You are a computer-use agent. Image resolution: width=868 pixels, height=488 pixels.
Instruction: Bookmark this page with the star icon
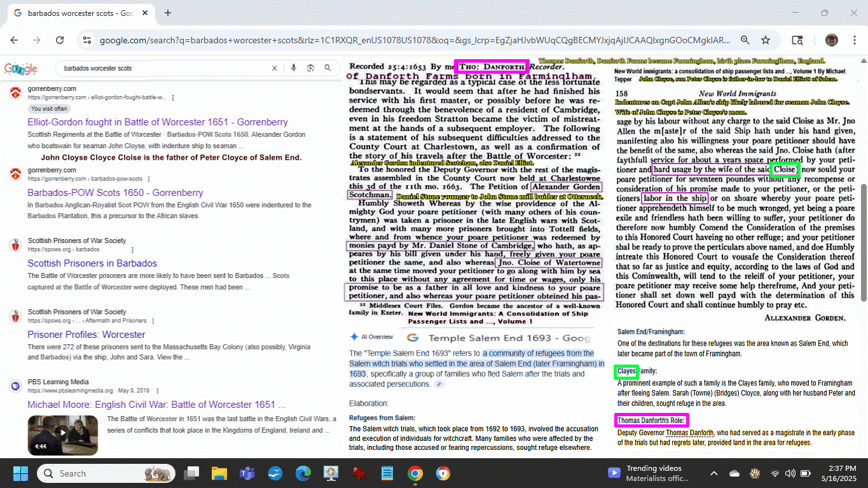click(766, 40)
